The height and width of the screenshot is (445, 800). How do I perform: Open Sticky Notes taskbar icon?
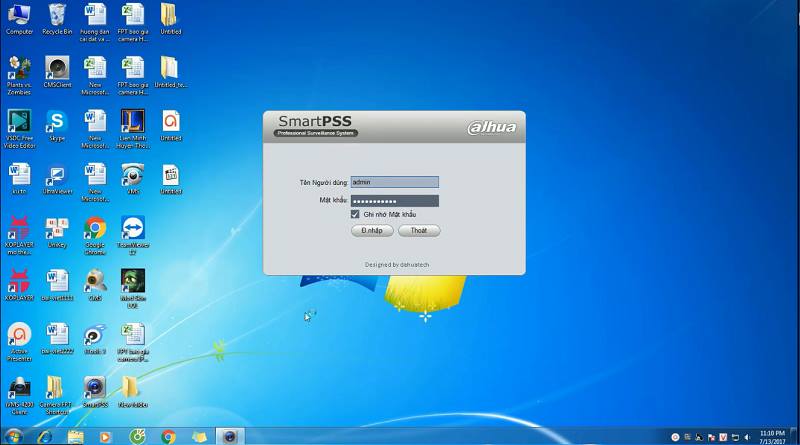click(199, 437)
